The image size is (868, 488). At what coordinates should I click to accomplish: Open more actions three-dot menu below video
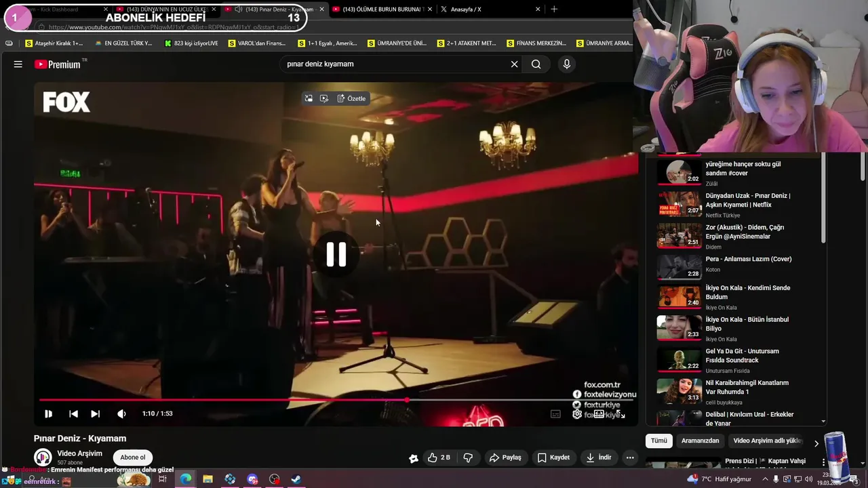coord(630,457)
